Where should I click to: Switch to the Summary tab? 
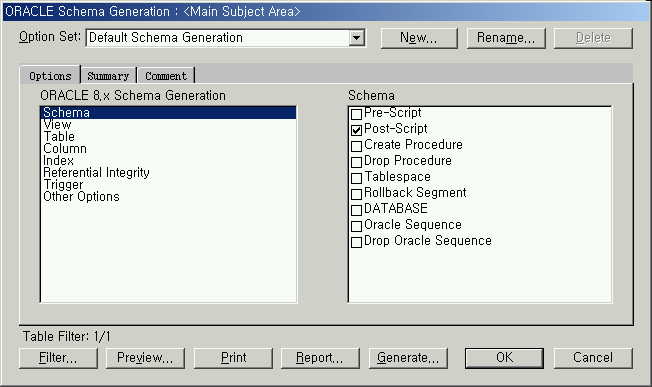pyautogui.click(x=109, y=76)
